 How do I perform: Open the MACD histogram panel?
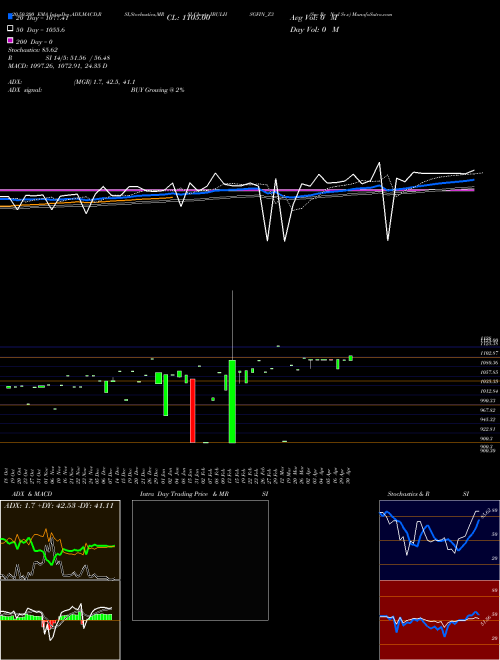pyautogui.click(x=60, y=620)
